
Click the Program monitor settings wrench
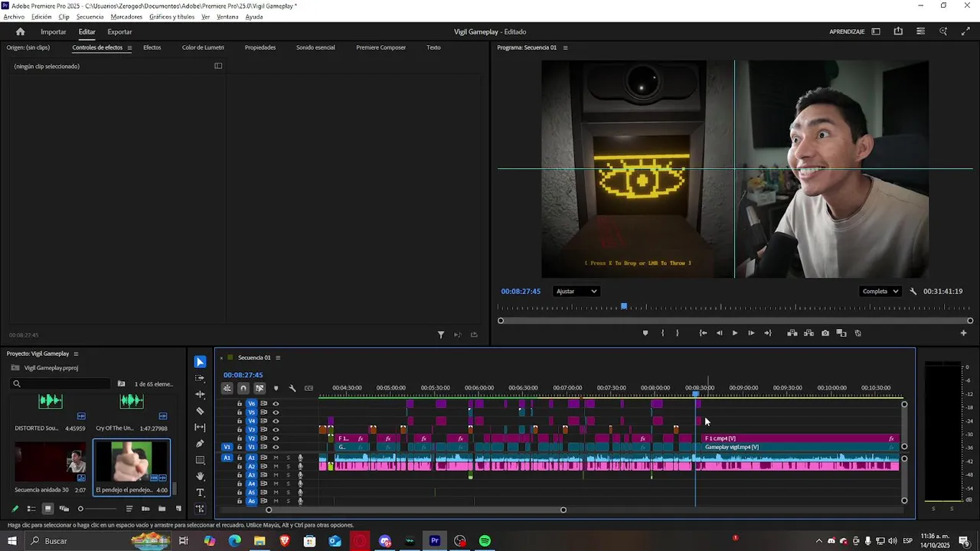point(913,292)
